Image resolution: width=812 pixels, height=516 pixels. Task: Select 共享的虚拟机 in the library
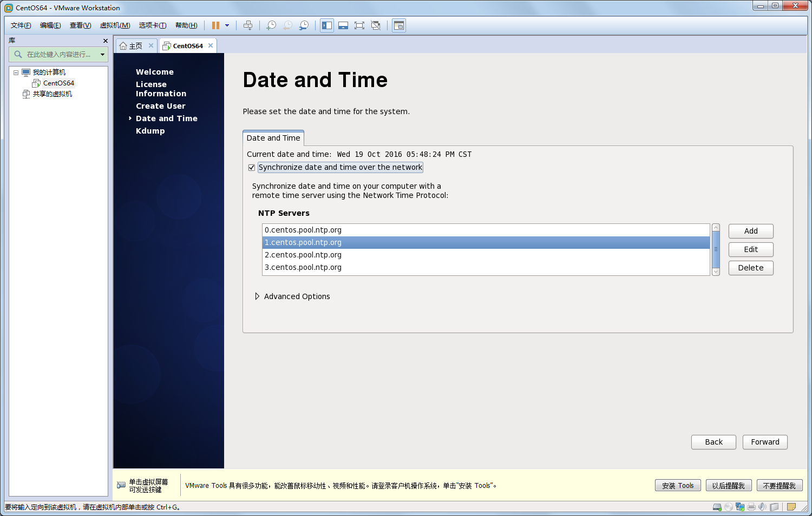point(53,94)
